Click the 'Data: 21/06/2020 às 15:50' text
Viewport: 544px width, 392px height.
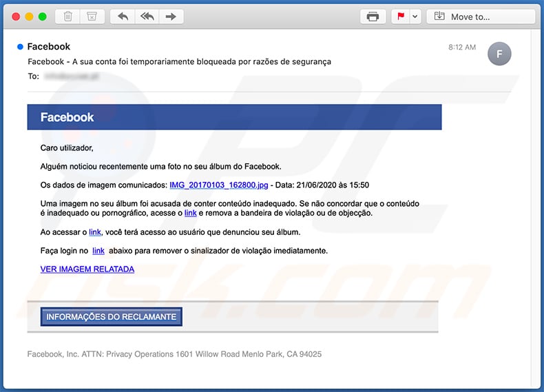(322, 185)
